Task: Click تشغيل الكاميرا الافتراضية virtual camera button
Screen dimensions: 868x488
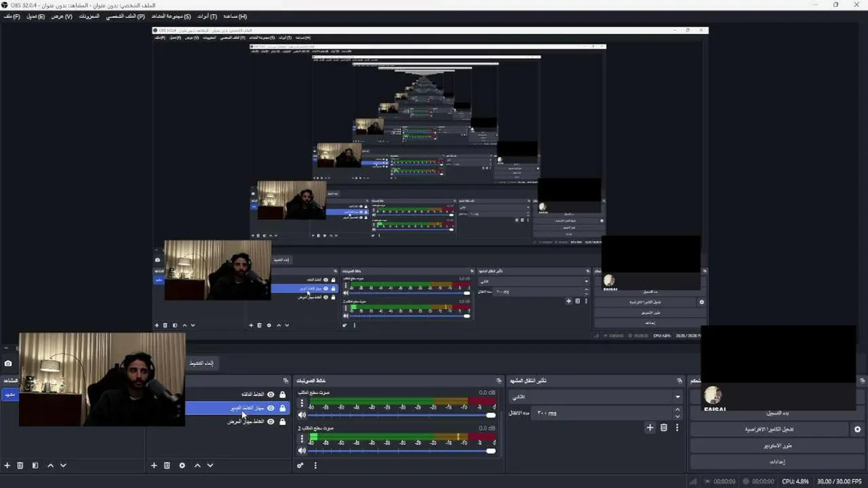Action: [769, 429]
